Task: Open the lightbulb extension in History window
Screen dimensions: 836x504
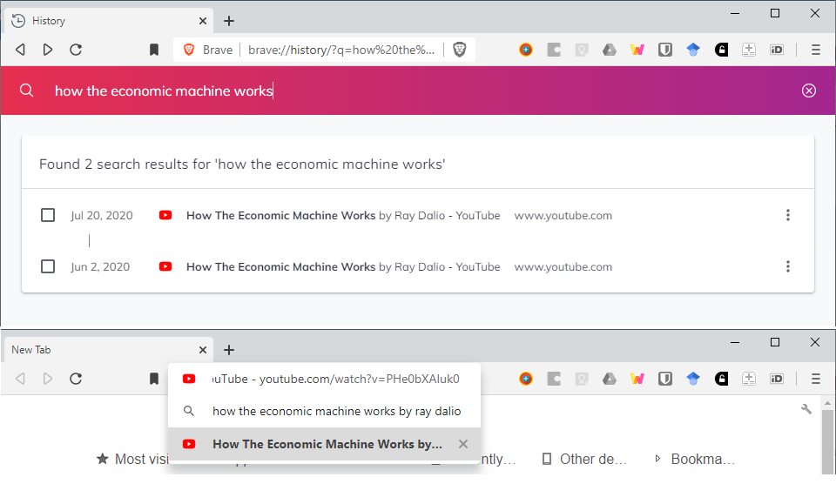Action: coord(582,50)
